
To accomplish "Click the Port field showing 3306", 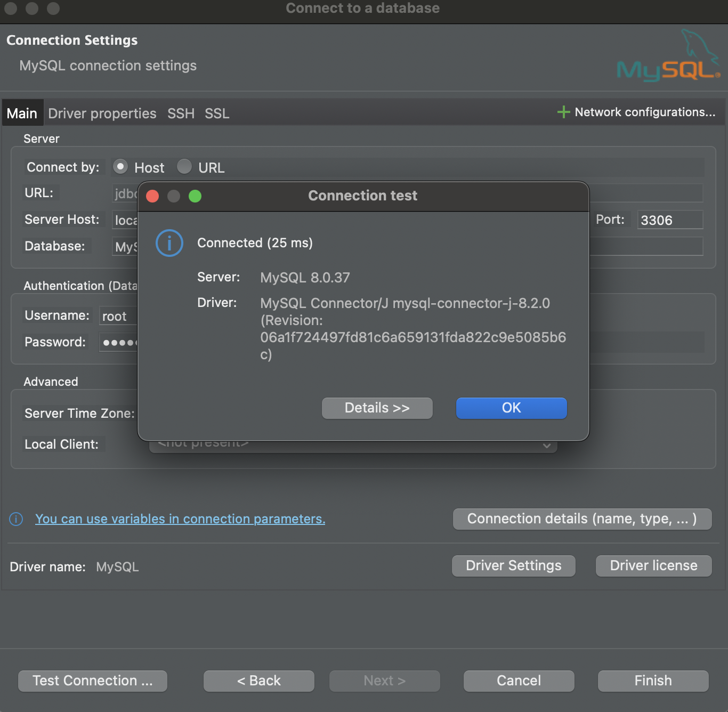I will 670,220.
